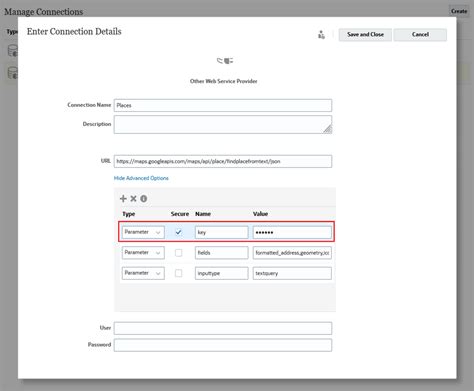
Task: Click the Name column header
Action: [203, 214]
